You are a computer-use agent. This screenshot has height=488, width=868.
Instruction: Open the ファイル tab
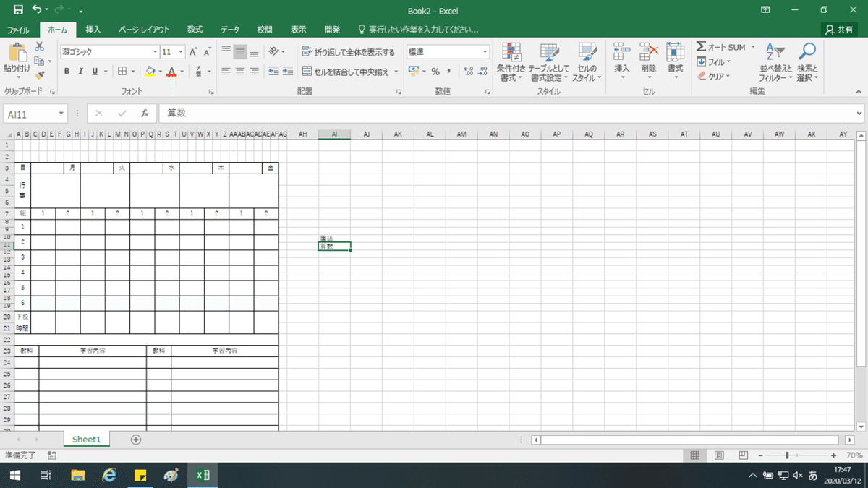click(18, 30)
